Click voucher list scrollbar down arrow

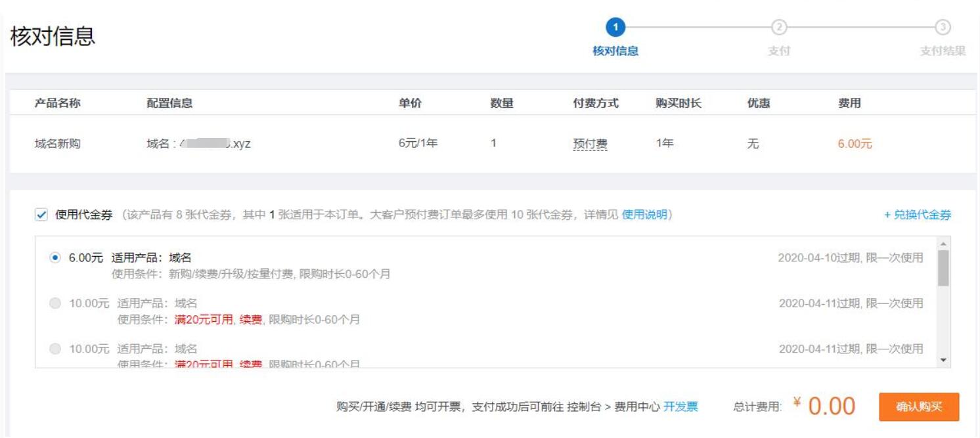click(x=944, y=361)
